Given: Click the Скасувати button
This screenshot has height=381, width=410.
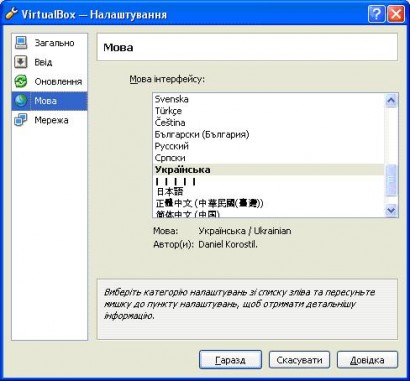Looking at the screenshot, I should [299, 360].
